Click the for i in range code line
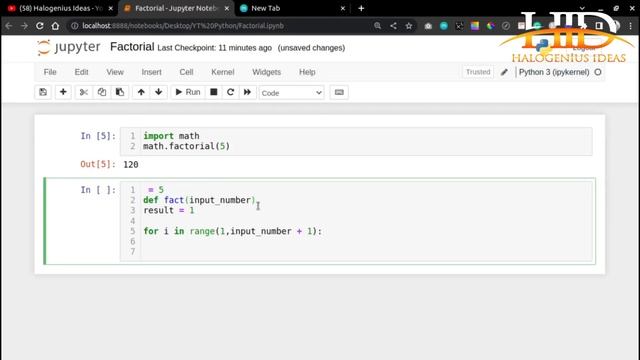 coord(232,231)
